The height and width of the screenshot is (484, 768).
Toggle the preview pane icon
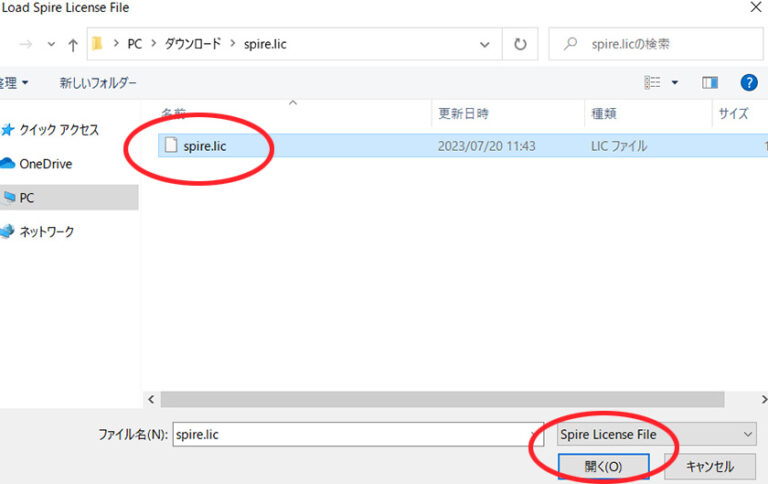pyautogui.click(x=710, y=82)
